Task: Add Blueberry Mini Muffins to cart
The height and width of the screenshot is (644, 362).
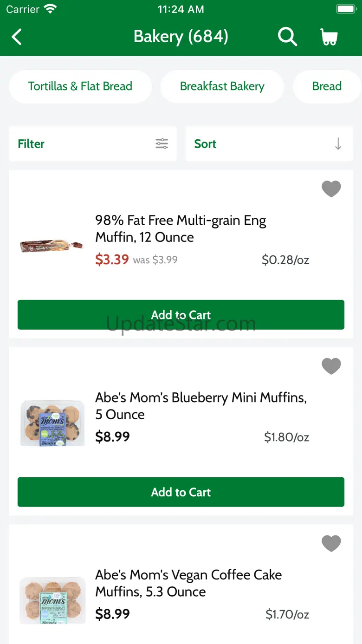Action: pos(181,492)
